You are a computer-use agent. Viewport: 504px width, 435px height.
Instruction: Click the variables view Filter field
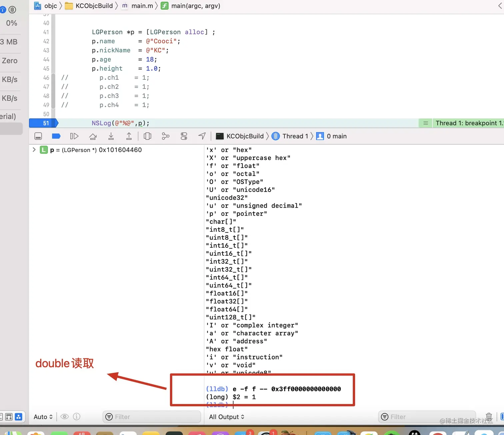pyautogui.click(x=152, y=417)
